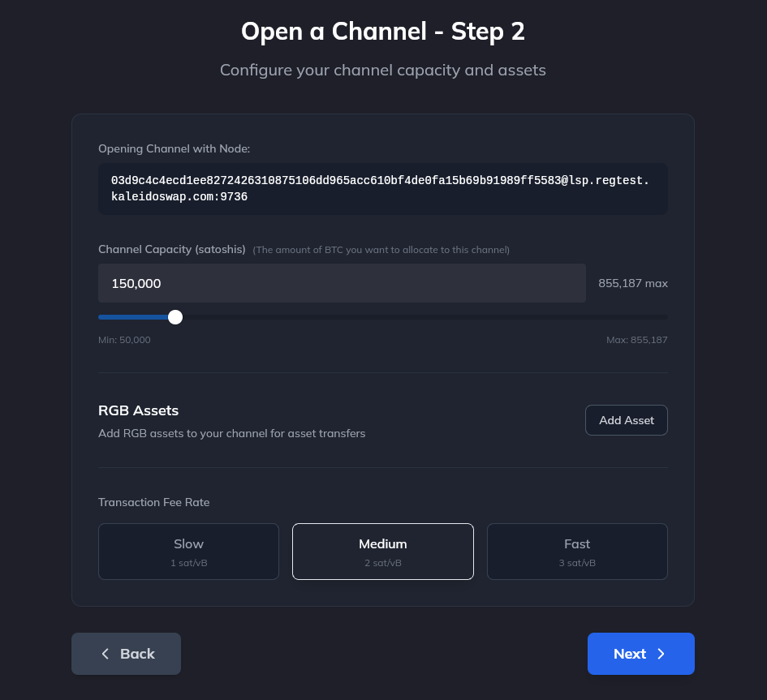Image resolution: width=767 pixels, height=700 pixels.
Task: Click the Channel Capacity (satoshis) label
Action: 172,249
